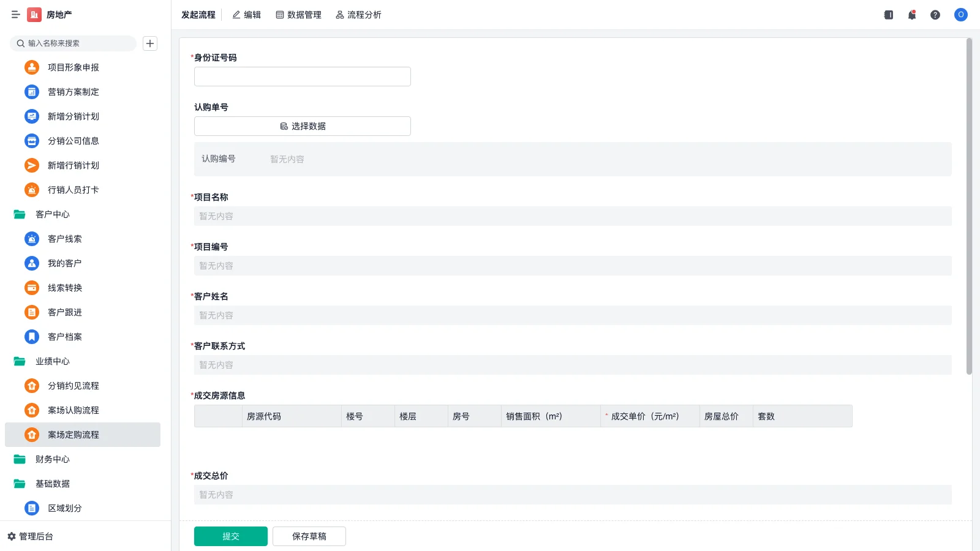
Task: Select 我的客户 in sidebar
Action: pyautogui.click(x=83, y=263)
